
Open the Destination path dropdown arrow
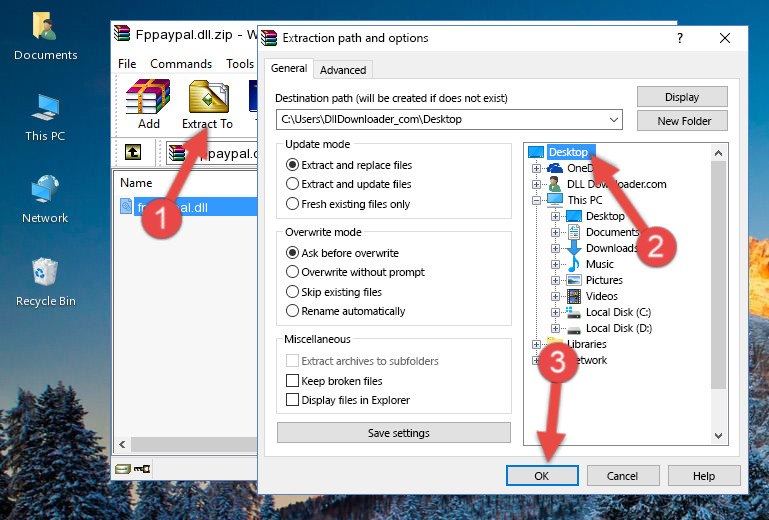[614, 120]
